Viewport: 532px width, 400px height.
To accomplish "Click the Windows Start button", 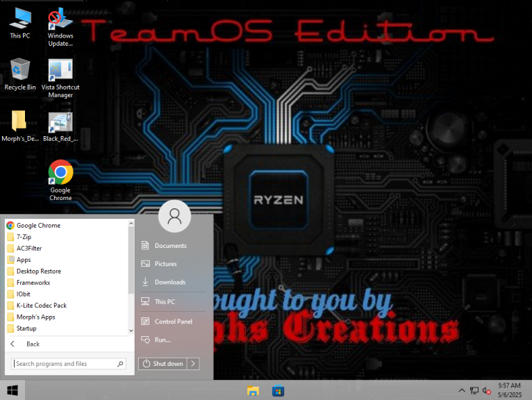I will pos(13,390).
